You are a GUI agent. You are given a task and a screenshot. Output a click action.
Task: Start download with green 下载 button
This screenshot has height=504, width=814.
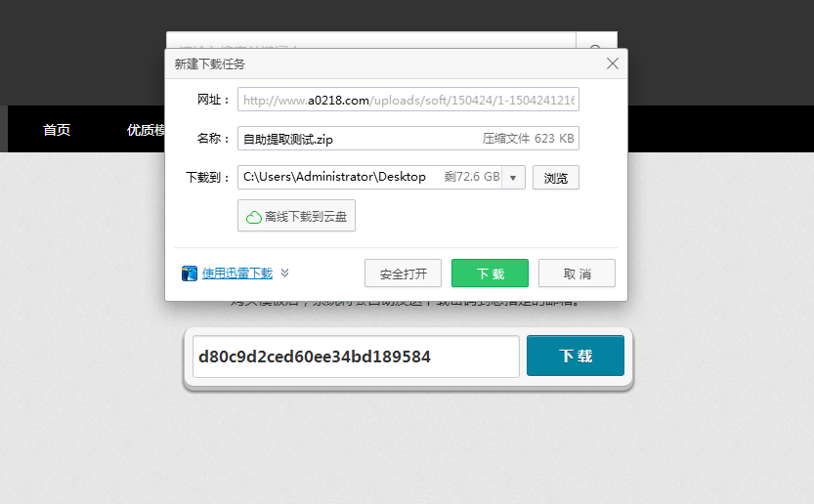click(x=490, y=273)
